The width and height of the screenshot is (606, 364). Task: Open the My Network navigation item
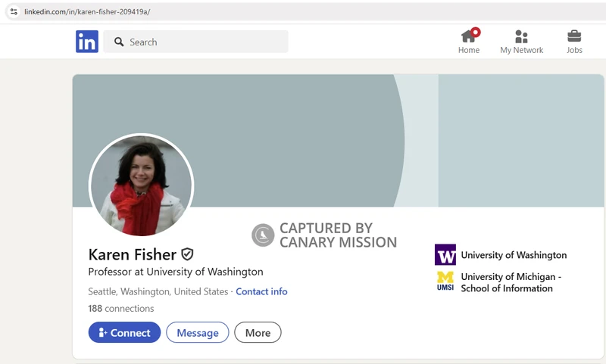(521, 42)
